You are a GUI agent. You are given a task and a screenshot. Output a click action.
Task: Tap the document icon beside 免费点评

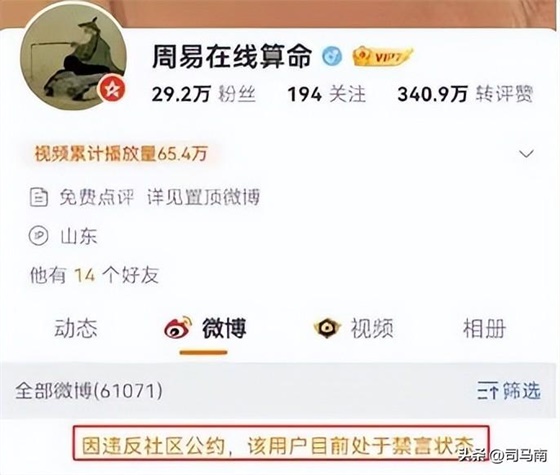click(38, 197)
